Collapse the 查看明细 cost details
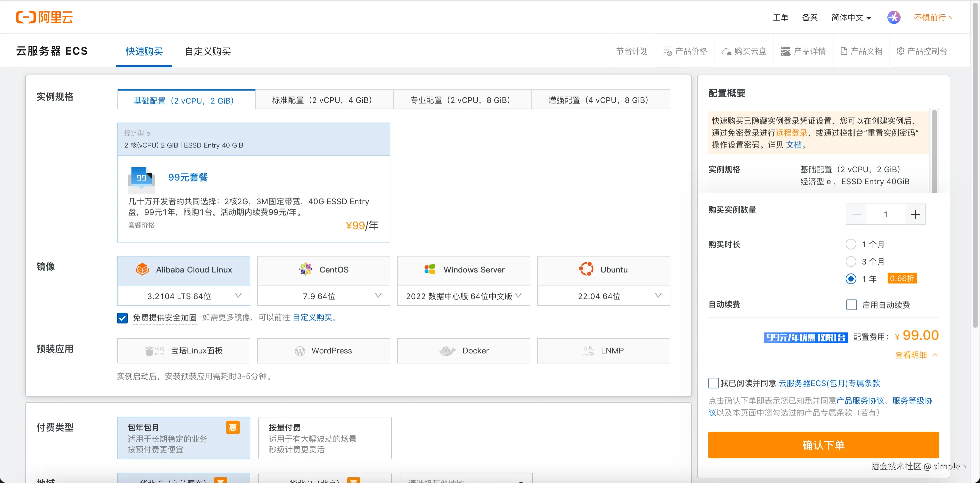Image resolution: width=980 pixels, height=483 pixels. [916, 355]
